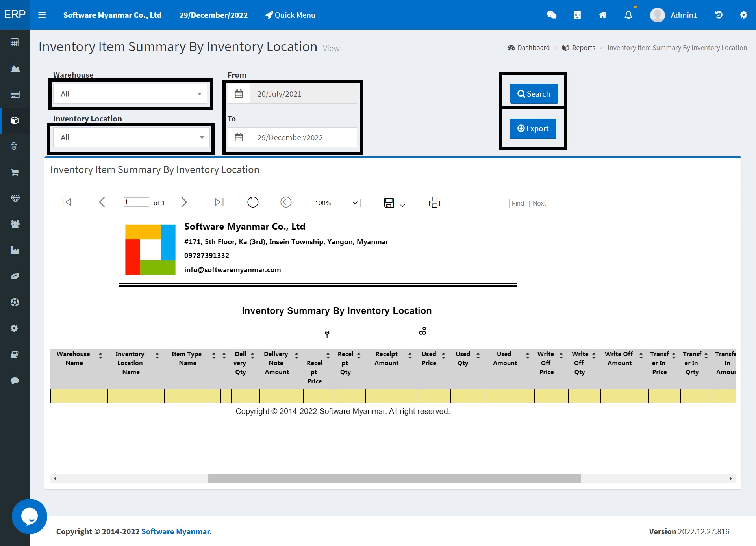756x546 pixels.
Task: Go to first report page
Action: click(x=67, y=202)
